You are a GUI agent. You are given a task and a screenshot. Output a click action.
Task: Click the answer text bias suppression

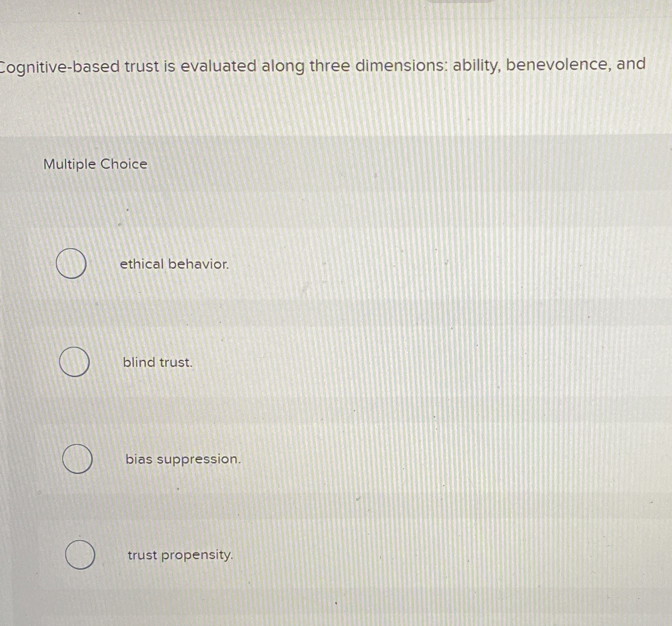click(x=182, y=459)
